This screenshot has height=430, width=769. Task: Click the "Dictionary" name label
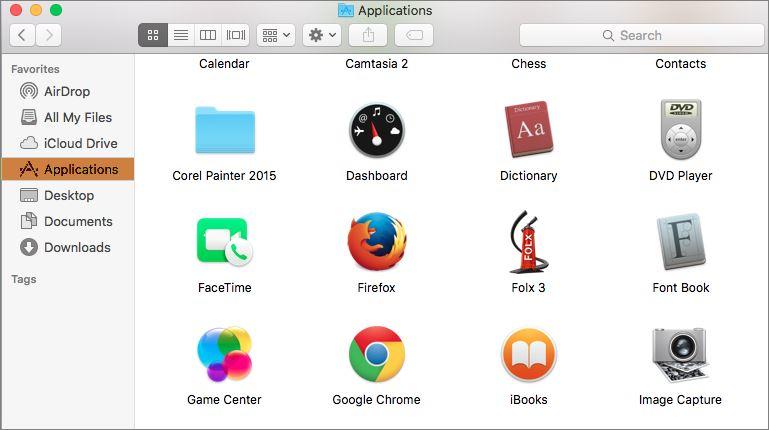(x=529, y=176)
